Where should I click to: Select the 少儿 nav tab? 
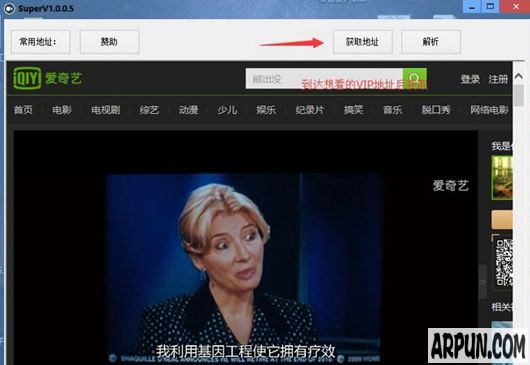pyautogui.click(x=227, y=110)
